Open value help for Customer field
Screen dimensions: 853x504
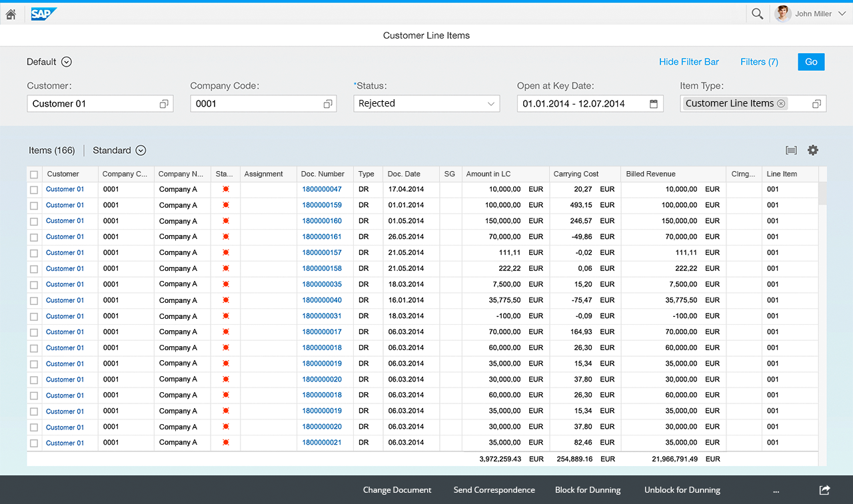[x=164, y=104]
